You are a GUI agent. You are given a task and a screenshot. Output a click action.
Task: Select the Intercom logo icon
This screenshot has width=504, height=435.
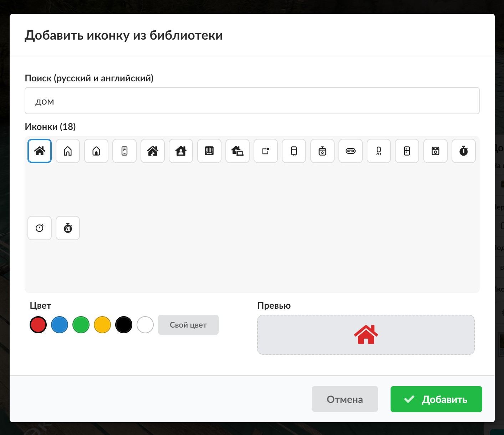[x=209, y=151]
